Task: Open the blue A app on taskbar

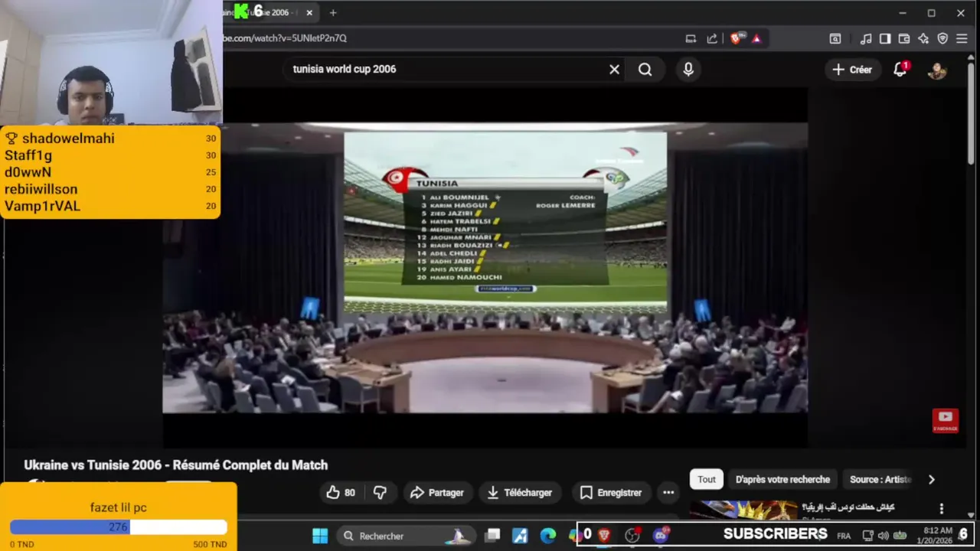Action: click(x=521, y=536)
